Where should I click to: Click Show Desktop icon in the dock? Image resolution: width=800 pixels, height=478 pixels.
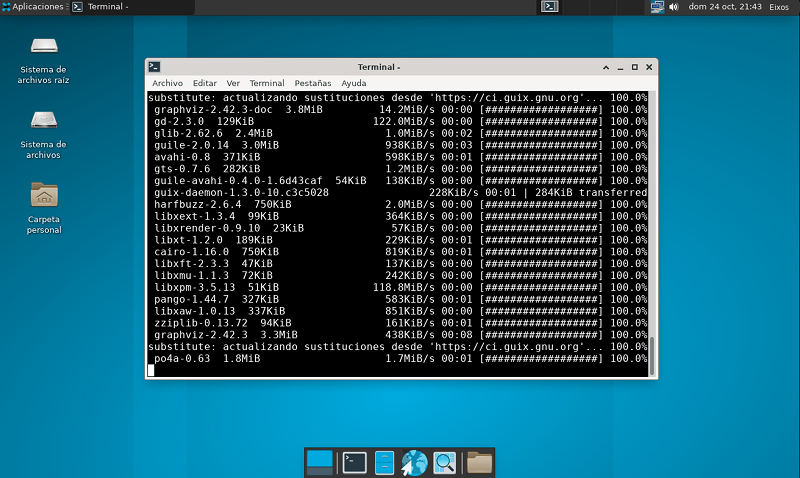click(x=320, y=462)
